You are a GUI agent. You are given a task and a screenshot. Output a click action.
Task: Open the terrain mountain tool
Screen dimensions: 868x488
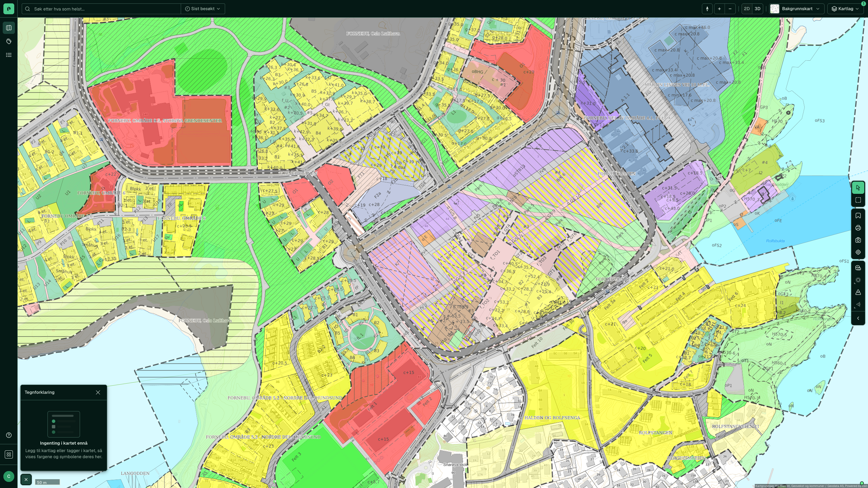coord(858,292)
